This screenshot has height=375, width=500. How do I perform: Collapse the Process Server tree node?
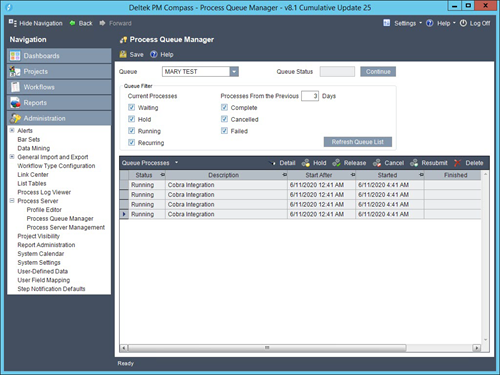click(12, 201)
